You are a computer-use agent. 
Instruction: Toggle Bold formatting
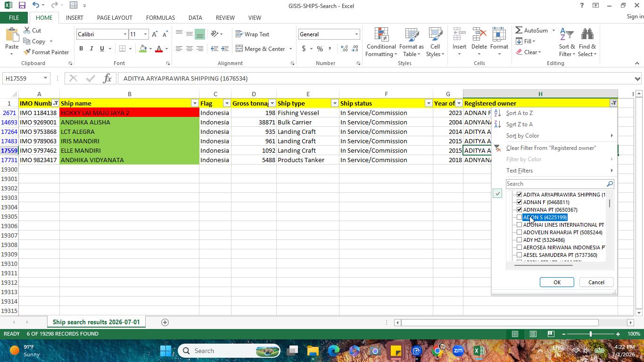tap(81, 49)
